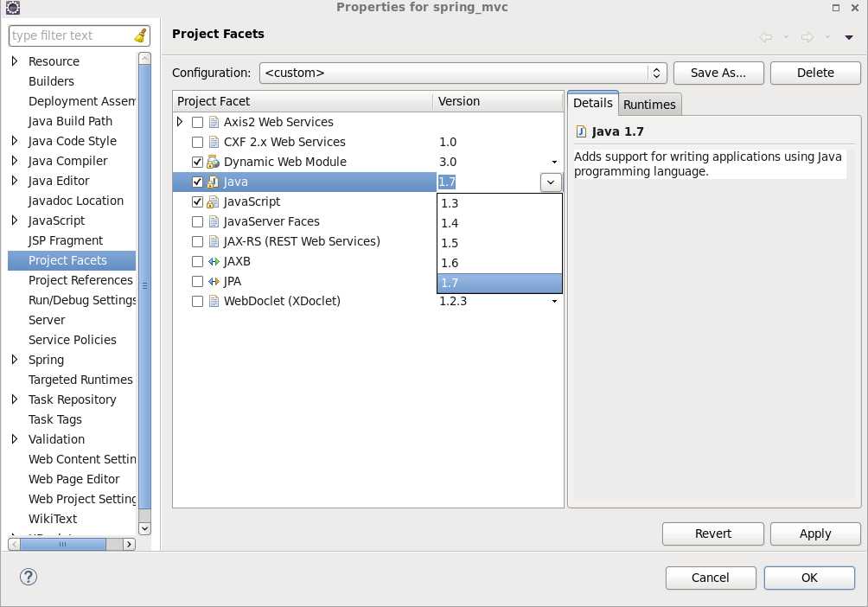Uncheck the Java facet checkbox

point(197,182)
